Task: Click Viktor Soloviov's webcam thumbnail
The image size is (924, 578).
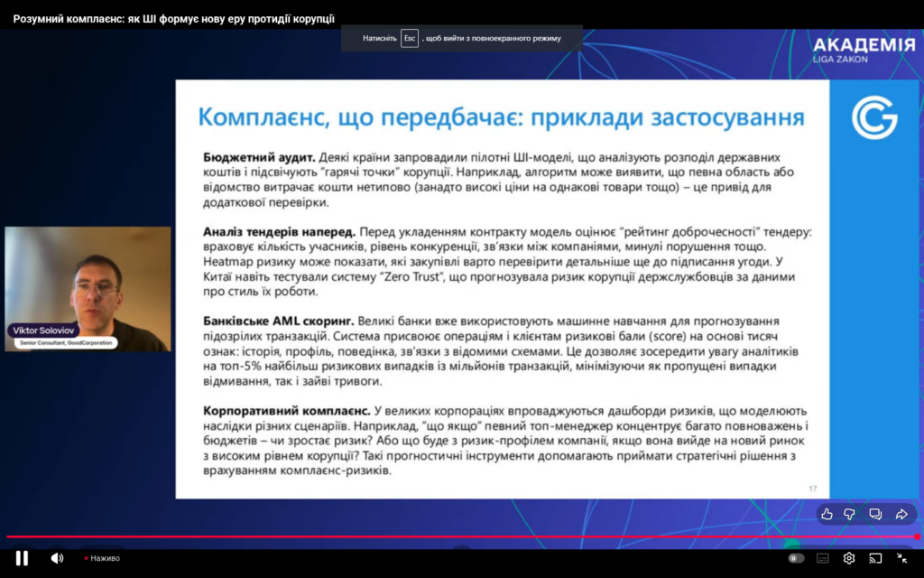Action: pos(88,280)
